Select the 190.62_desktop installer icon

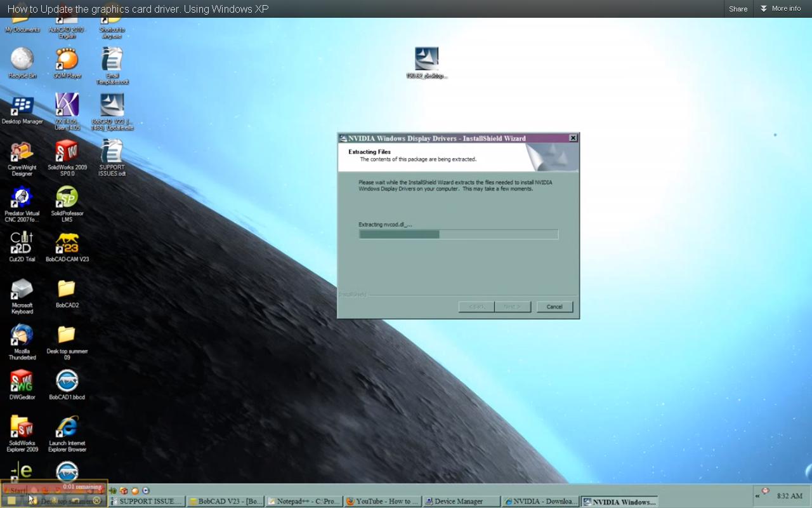(427, 63)
